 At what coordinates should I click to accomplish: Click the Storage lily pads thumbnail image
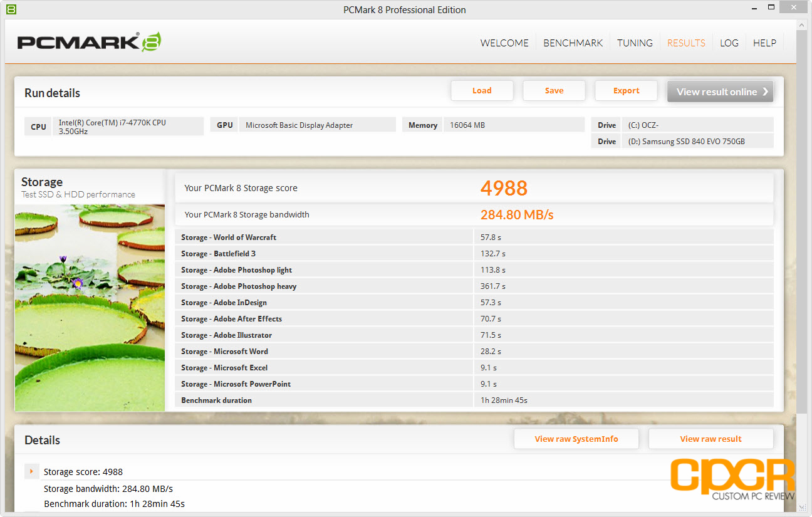tap(90, 308)
